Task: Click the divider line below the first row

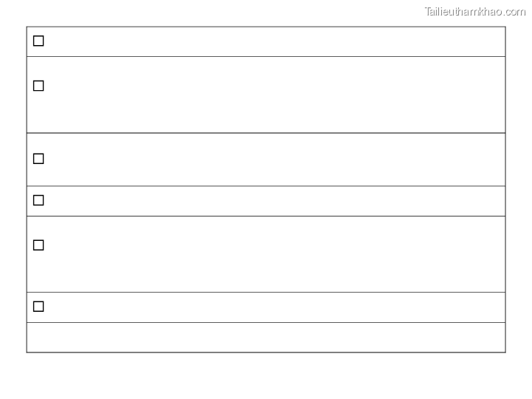Action: click(x=266, y=56)
